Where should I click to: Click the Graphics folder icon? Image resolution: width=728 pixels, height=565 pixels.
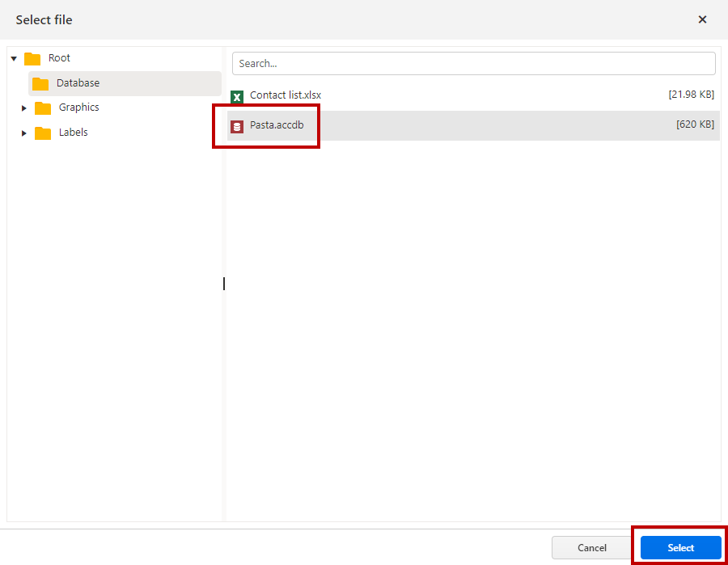point(43,108)
